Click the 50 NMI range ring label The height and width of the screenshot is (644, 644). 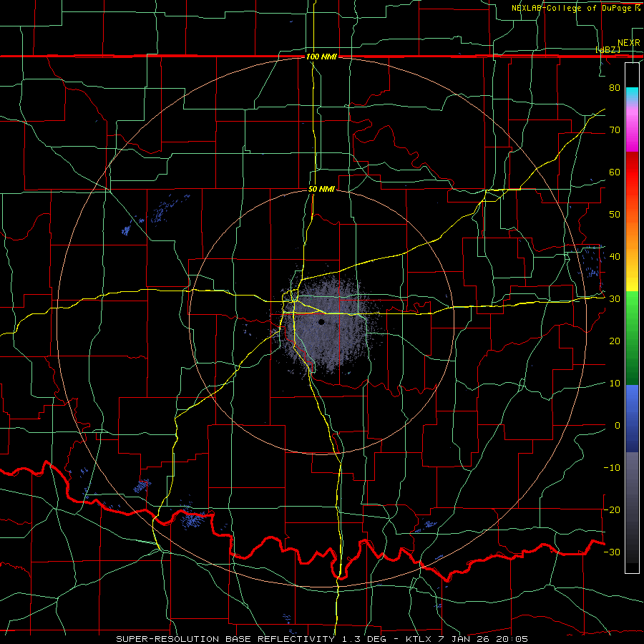321,189
